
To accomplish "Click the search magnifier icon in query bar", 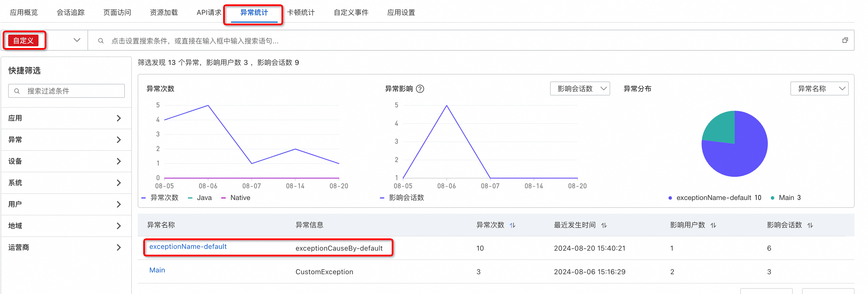I will click(101, 41).
